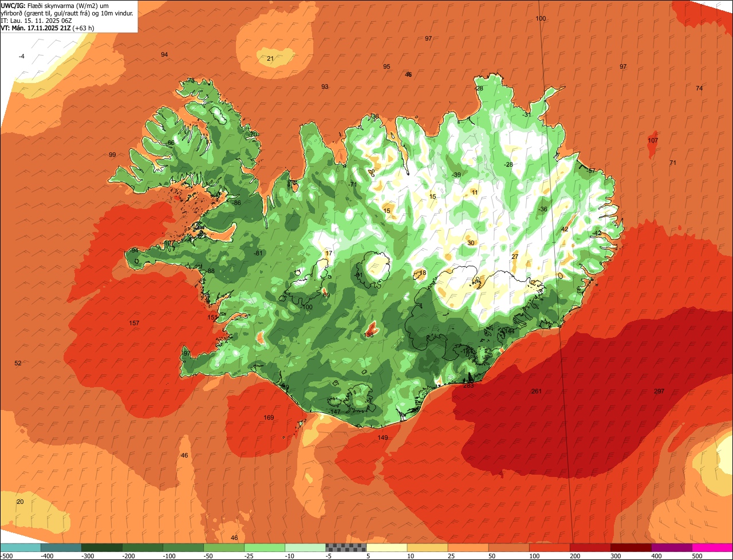
Task: Click the flux value '-81' on the map
Action: (x=258, y=253)
